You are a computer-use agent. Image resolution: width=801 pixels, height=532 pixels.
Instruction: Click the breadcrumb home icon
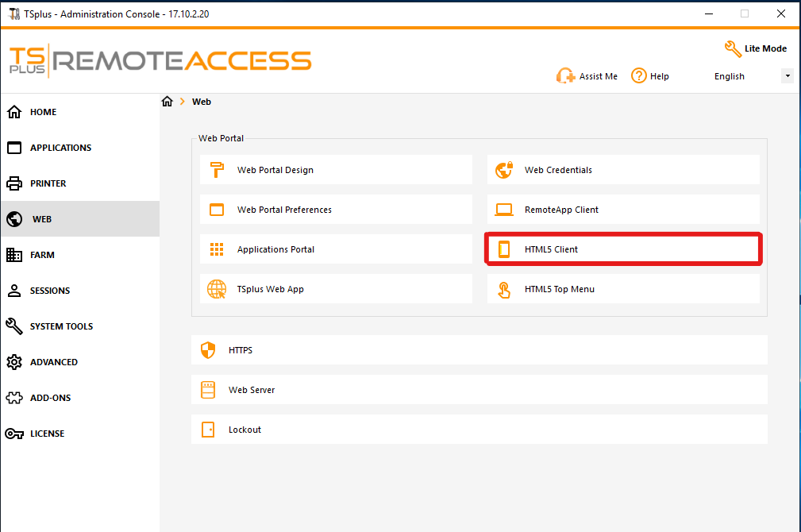point(167,101)
